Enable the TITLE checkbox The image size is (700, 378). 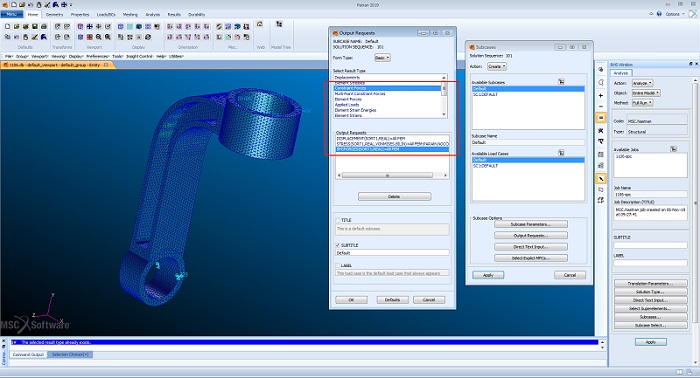338,220
